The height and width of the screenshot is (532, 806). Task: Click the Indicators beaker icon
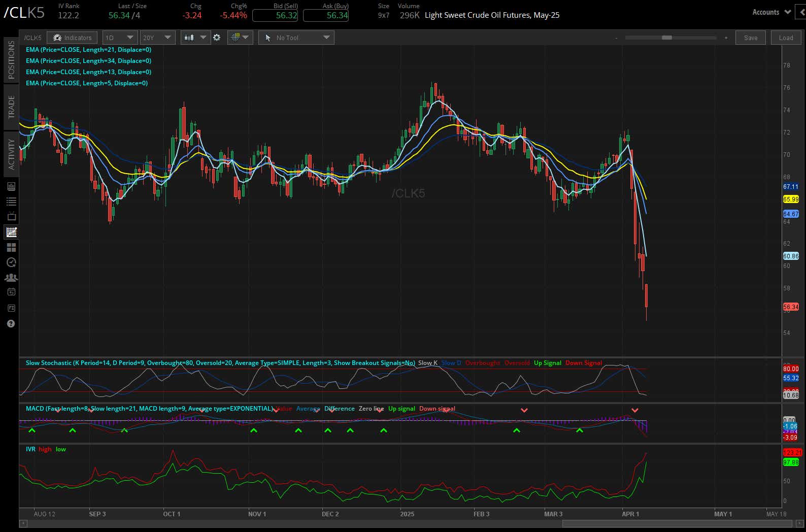[x=57, y=38]
